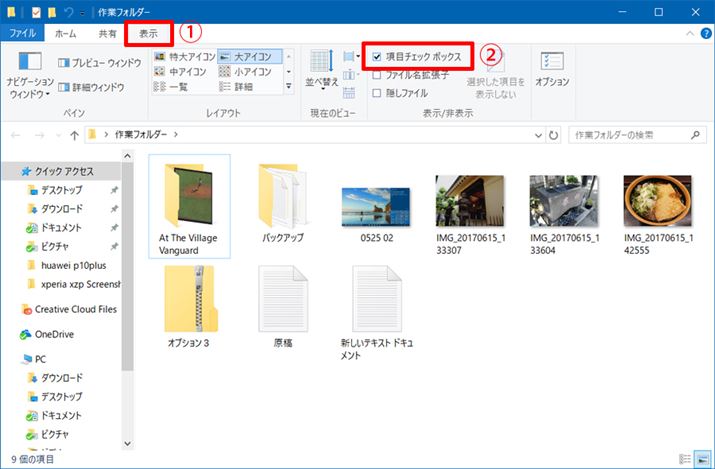This screenshot has height=469, width=715.
Task: Toggle the Details Pane (詳細ウィンドウ) button
Action: pos(92,88)
